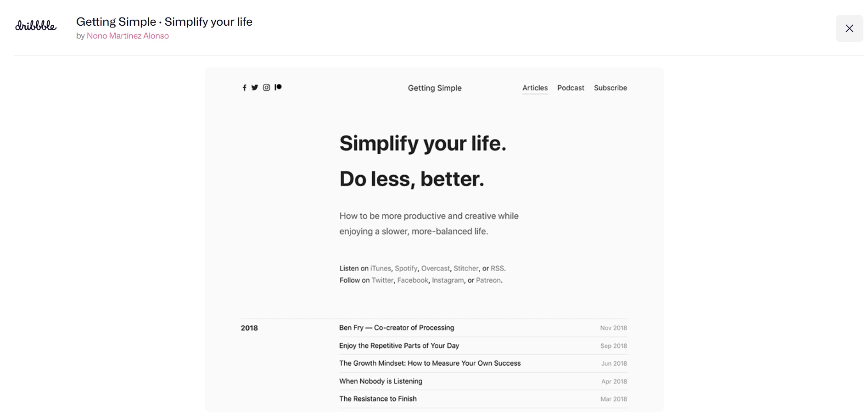The height and width of the screenshot is (419, 868).
Task: Open the Facebook social icon
Action: coord(244,88)
